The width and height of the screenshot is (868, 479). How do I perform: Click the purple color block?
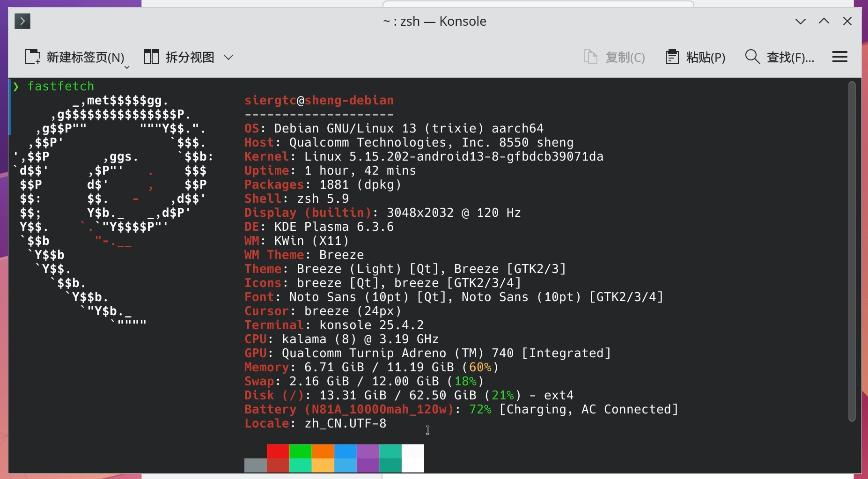(x=368, y=451)
